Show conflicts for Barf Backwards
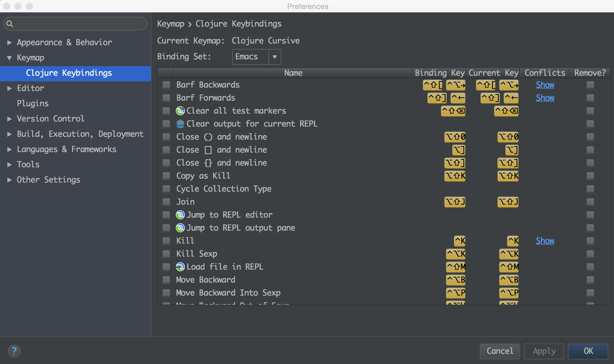This screenshot has width=614, height=364. click(545, 85)
